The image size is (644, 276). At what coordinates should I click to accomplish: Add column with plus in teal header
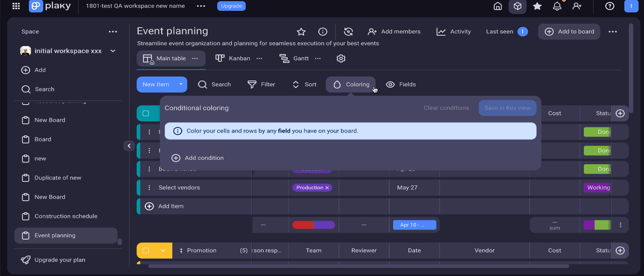620,113
